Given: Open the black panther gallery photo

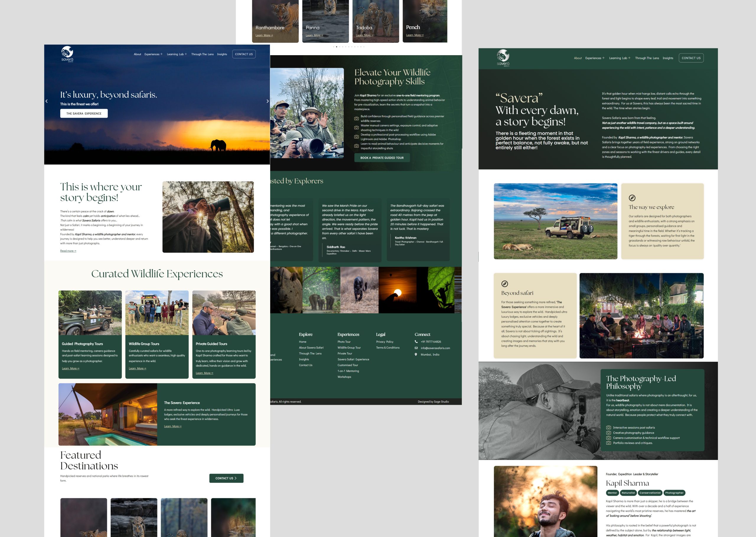Looking at the screenshot, I should pos(359,290).
